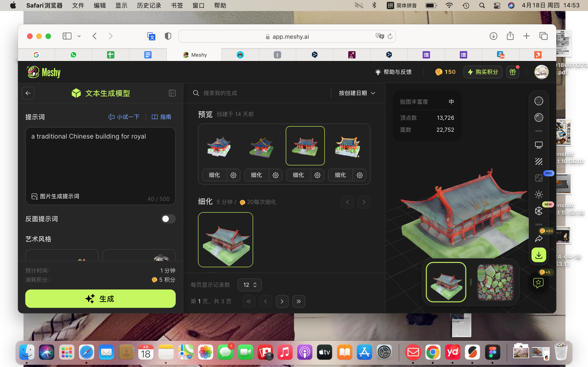
Task: Click the diagonal stripes texture icon
Action: [538, 161]
